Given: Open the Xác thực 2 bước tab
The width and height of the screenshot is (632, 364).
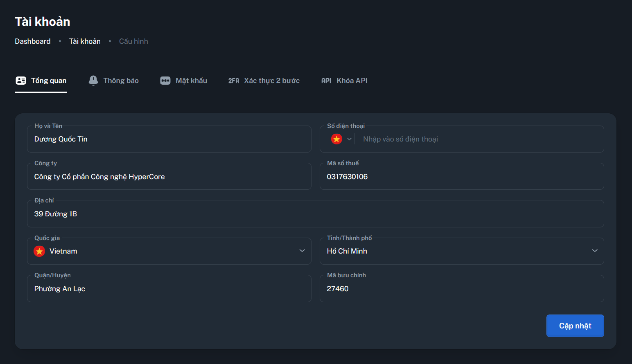Looking at the screenshot, I should [x=264, y=81].
